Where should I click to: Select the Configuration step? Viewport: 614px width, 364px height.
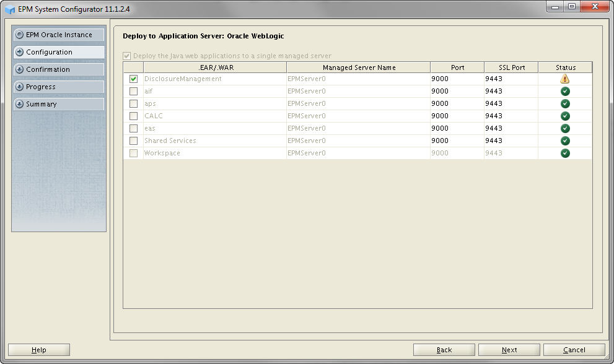(59, 52)
